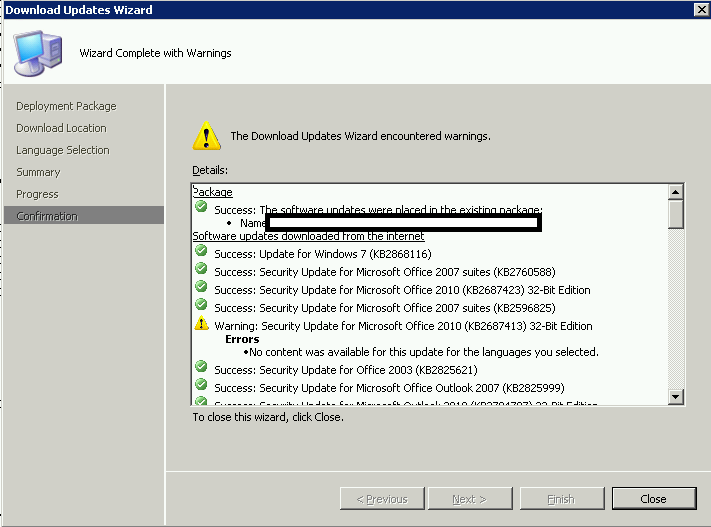Click green check icon beside existing package success
This screenshot has height=527, width=711.
pyautogui.click(x=201, y=207)
